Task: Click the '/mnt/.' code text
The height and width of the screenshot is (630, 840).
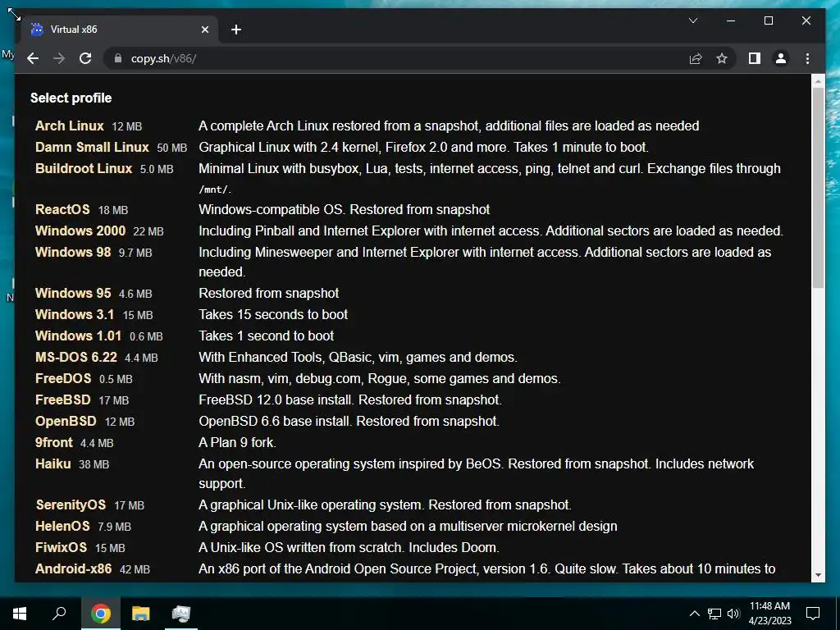Action: (215, 189)
